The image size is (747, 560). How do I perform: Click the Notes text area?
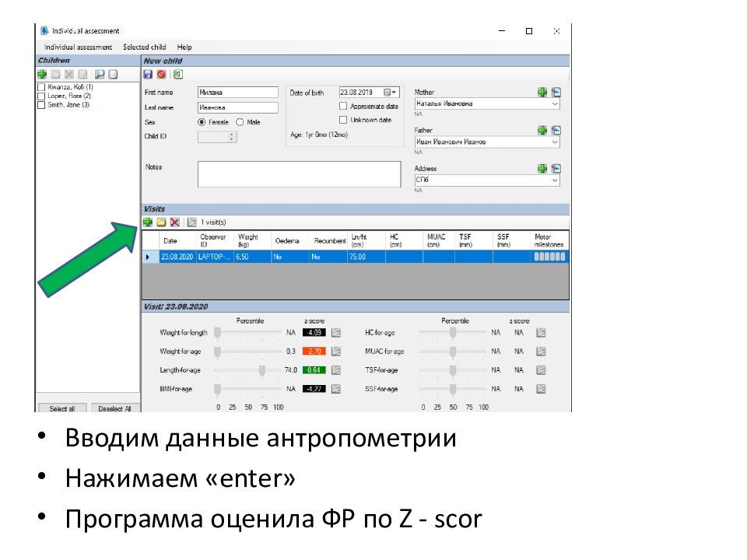[x=299, y=173]
